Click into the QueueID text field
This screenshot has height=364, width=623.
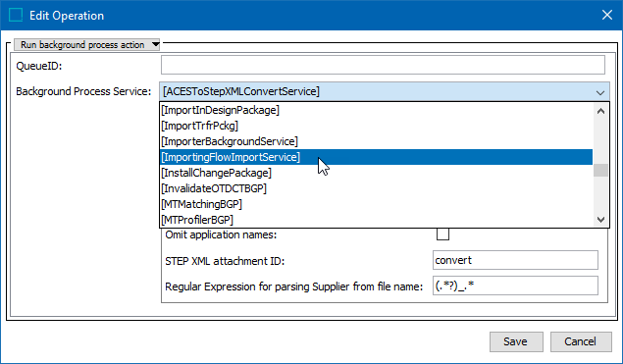tap(383, 65)
